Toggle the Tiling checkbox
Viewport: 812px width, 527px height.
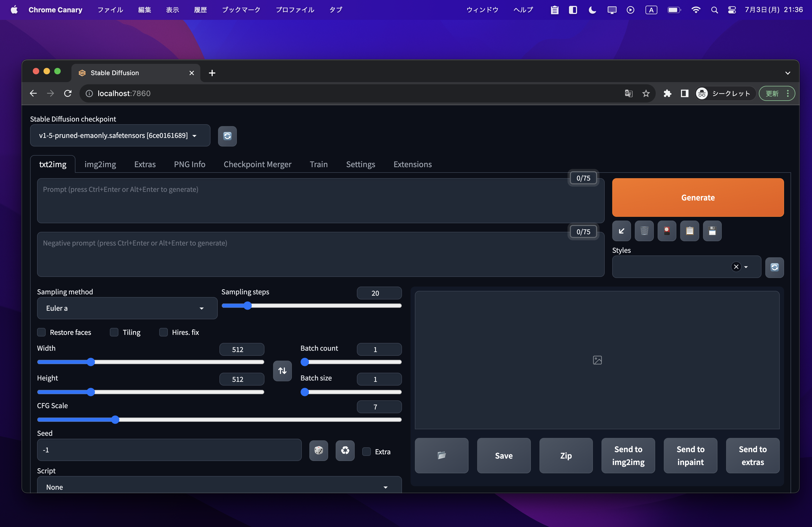tap(114, 332)
